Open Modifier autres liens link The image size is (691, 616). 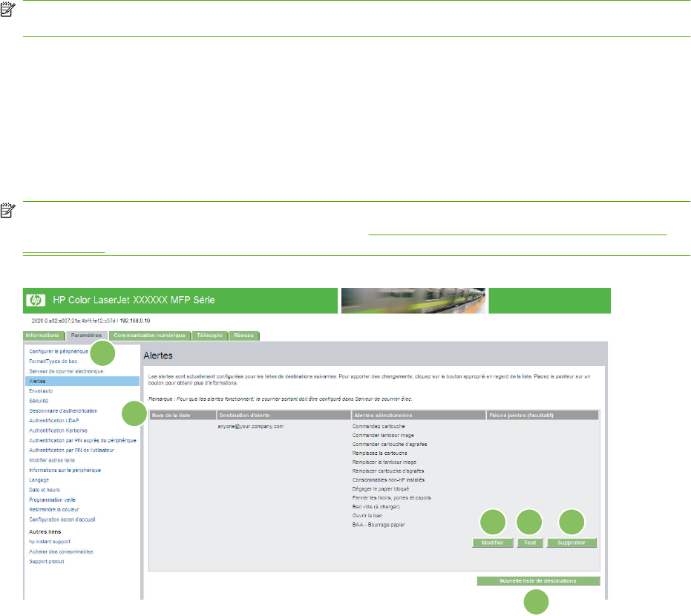tap(52, 460)
